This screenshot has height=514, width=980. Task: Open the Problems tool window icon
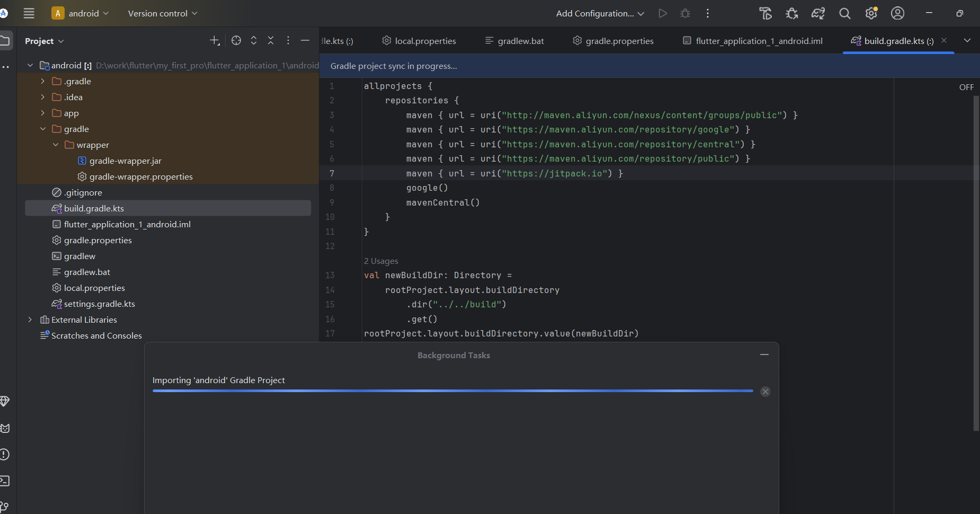(5, 454)
